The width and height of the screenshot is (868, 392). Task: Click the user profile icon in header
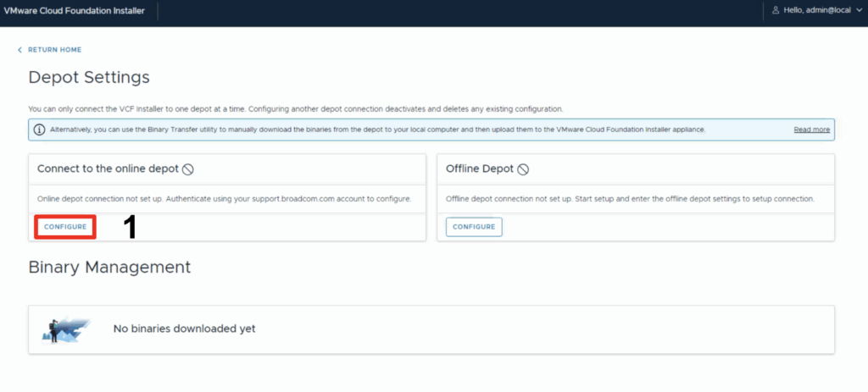tap(775, 10)
